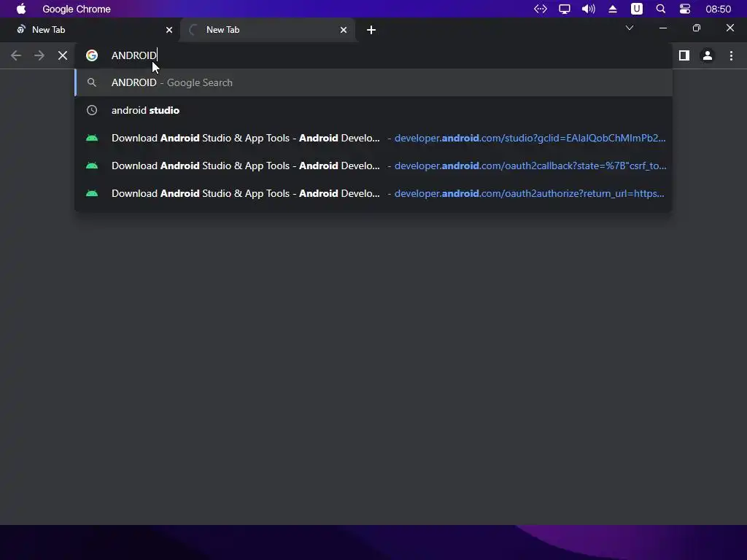This screenshot has height=560, width=747.
Task: Switch to the first New Tab
Action: [90, 29]
